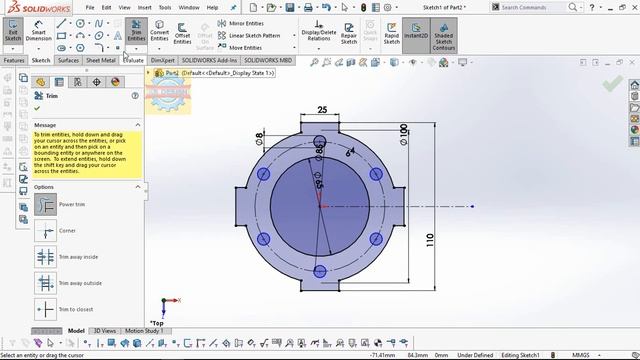
Task: Switch to the Features tab
Action: click(14, 60)
